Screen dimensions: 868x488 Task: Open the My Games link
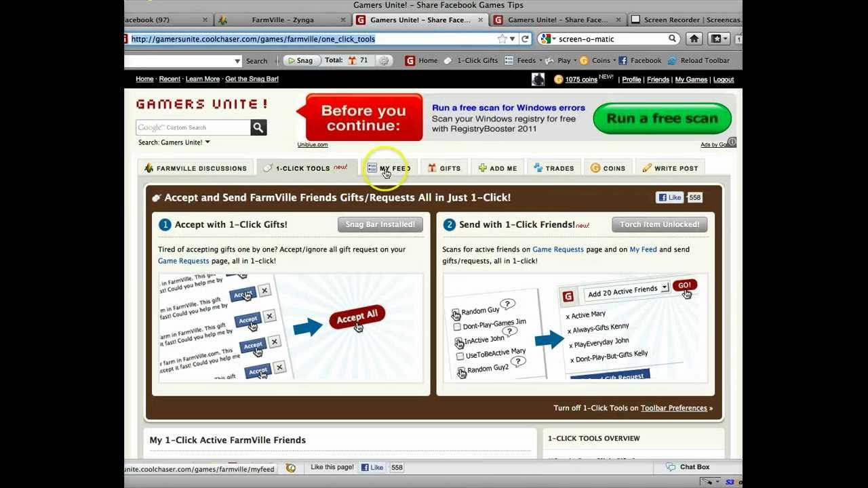(x=691, y=80)
